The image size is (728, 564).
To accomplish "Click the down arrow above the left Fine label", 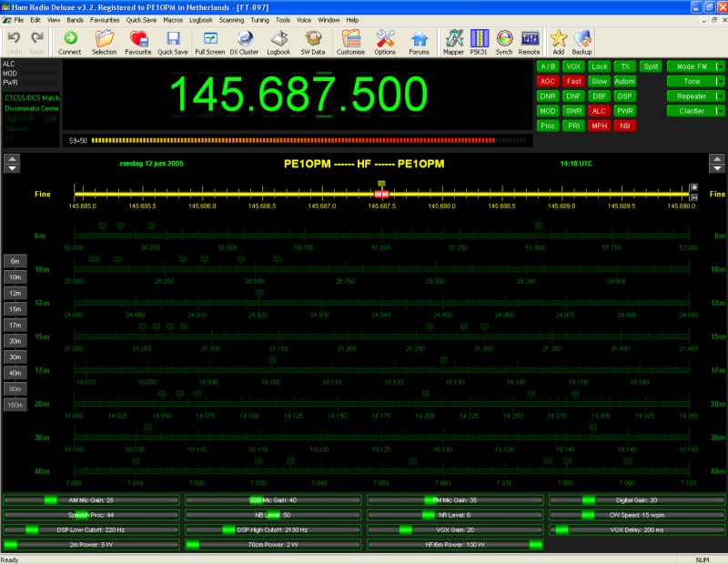I will pyautogui.click(x=12, y=168).
